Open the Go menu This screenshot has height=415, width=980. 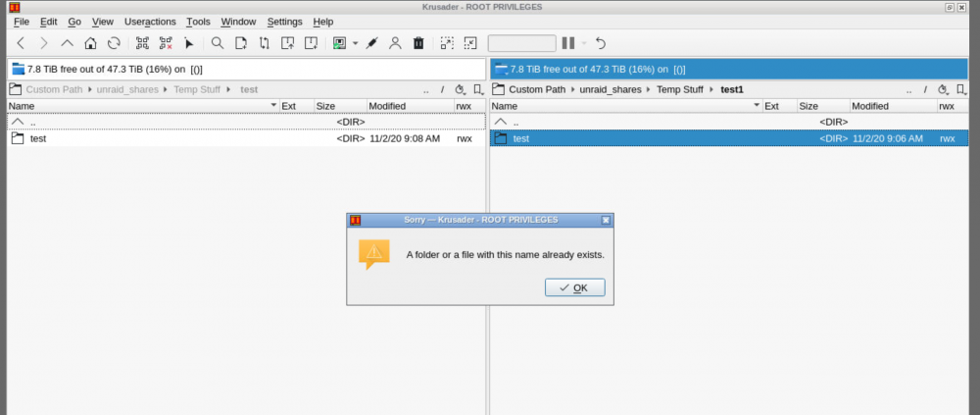tap(75, 22)
